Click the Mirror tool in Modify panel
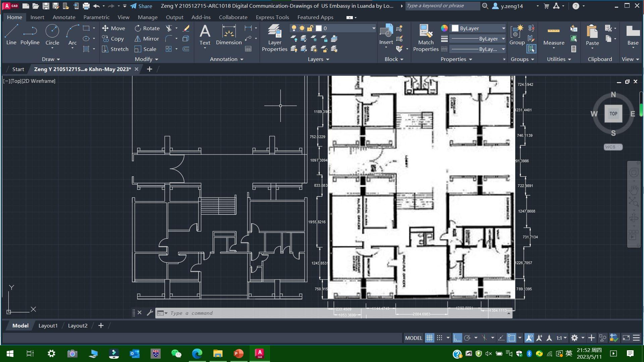Screen dimensions: 644x362 (x=147, y=39)
